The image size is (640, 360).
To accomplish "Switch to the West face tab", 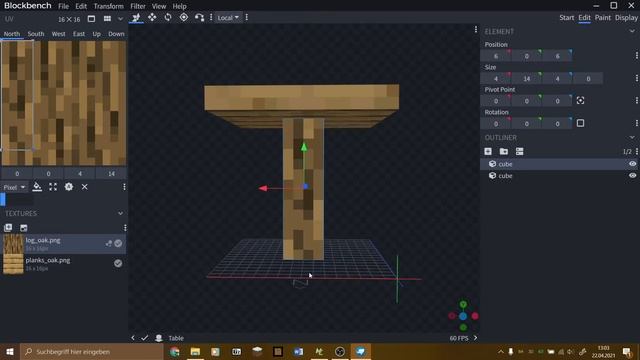I will point(58,34).
